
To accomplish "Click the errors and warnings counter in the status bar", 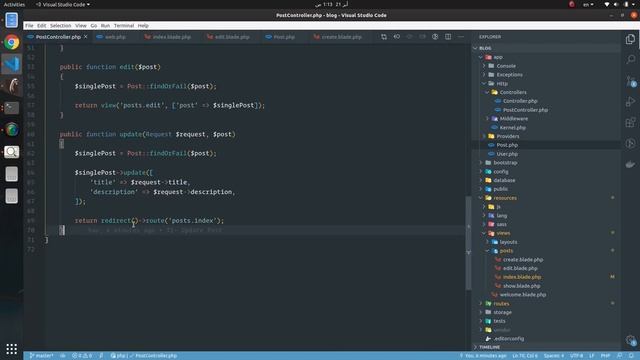I will (x=82, y=356).
